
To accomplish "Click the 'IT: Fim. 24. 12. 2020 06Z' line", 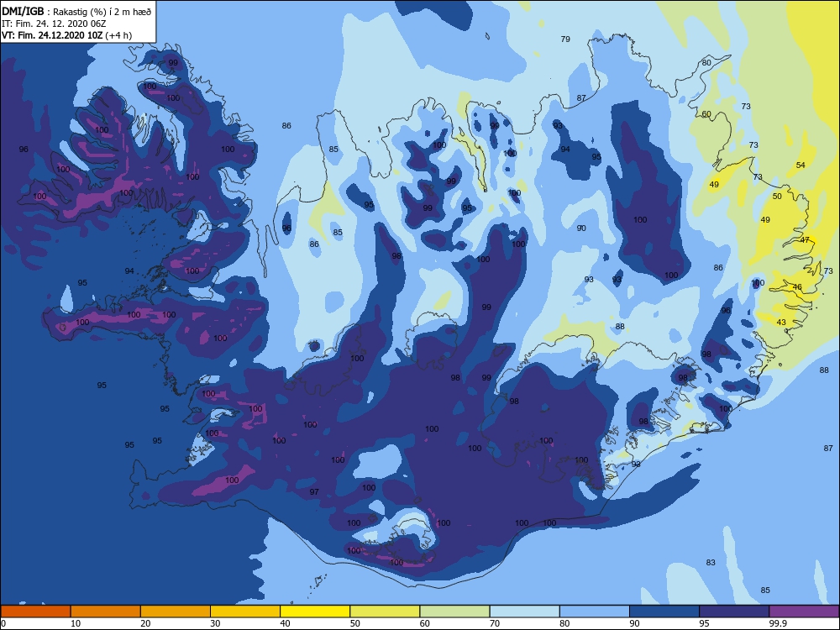I will (x=54, y=24).
